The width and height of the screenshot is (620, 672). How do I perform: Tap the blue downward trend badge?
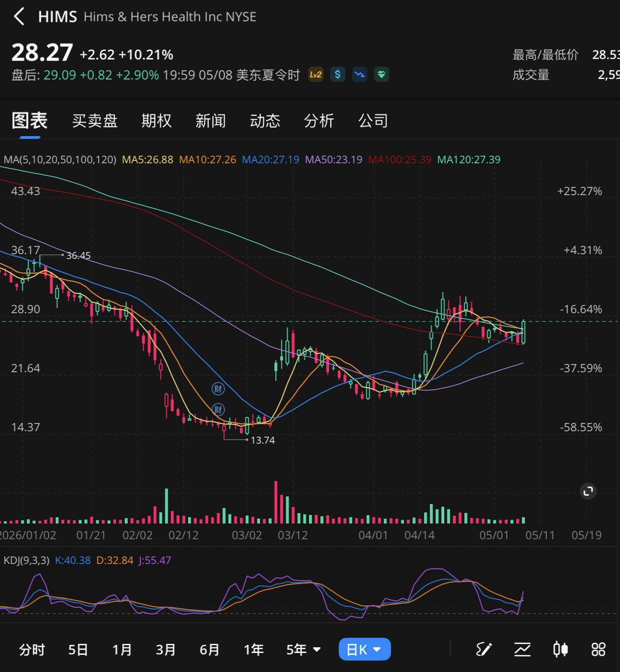click(360, 74)
